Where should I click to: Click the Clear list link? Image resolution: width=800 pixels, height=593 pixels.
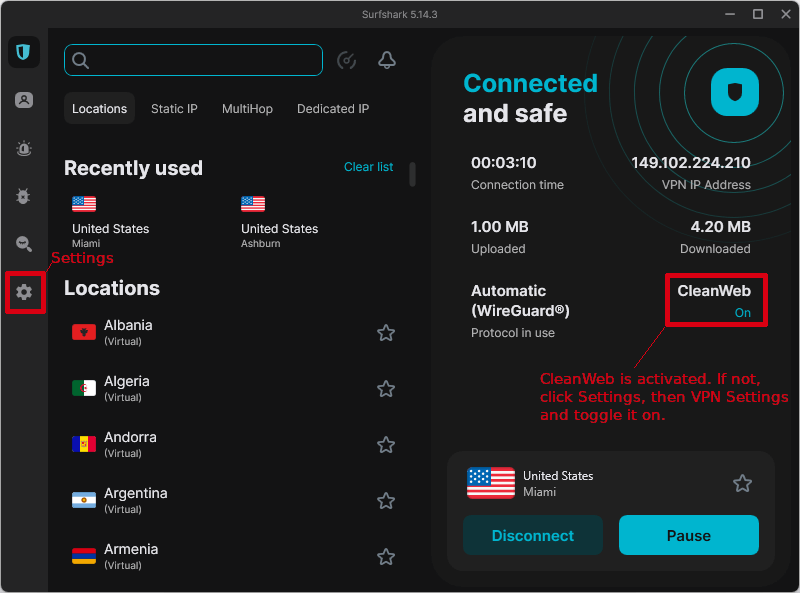368,167
